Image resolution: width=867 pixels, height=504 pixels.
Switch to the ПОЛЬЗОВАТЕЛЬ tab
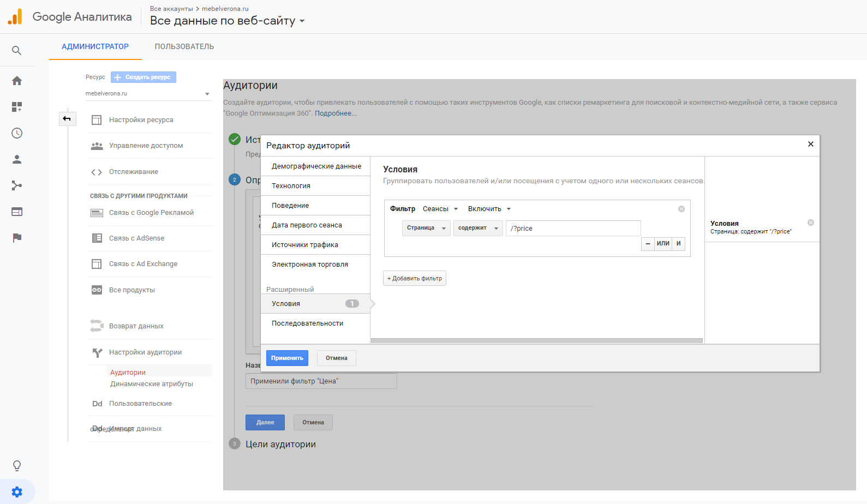(184, 47)
